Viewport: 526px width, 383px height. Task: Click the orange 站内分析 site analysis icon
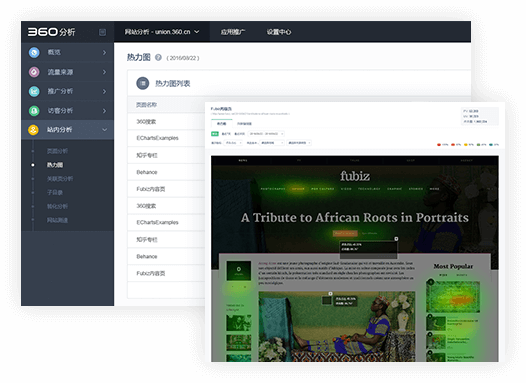coord(33,129)
